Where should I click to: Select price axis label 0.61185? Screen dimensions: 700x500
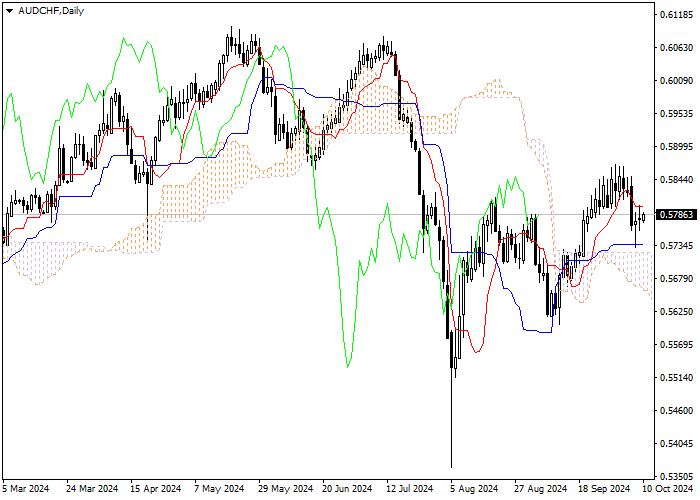click(676, 15)
